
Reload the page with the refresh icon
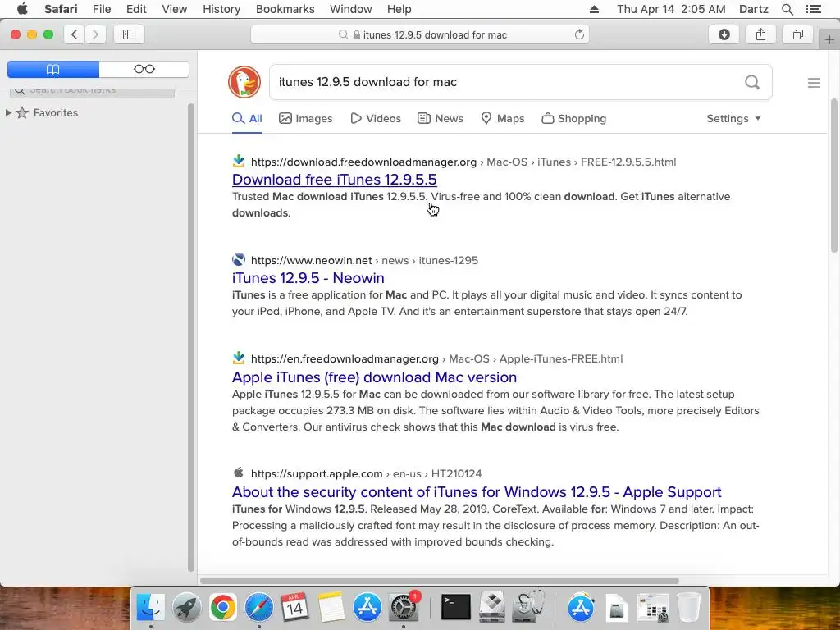pyautogui.click(x=579, y=34)
